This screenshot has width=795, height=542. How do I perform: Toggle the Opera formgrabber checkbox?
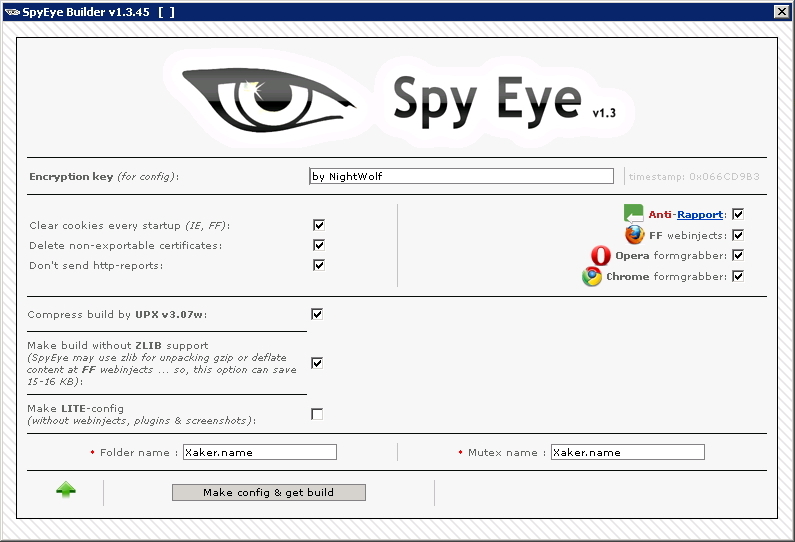coord(738,255)
